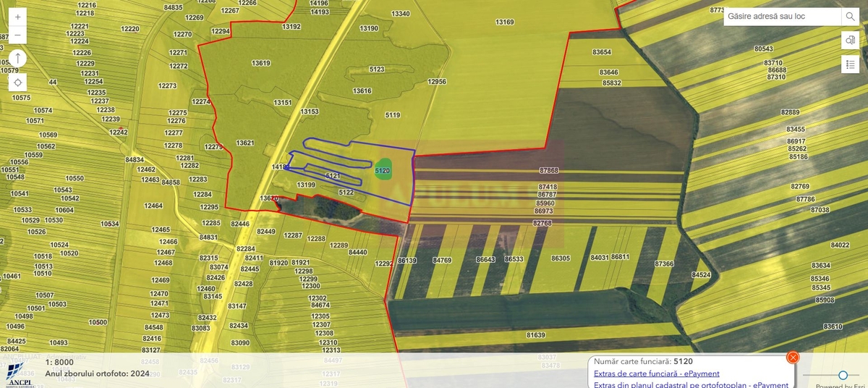Select parcel 13619 on the map
The width and height of the screenshot is (868, 388).
tap(260, 64)
